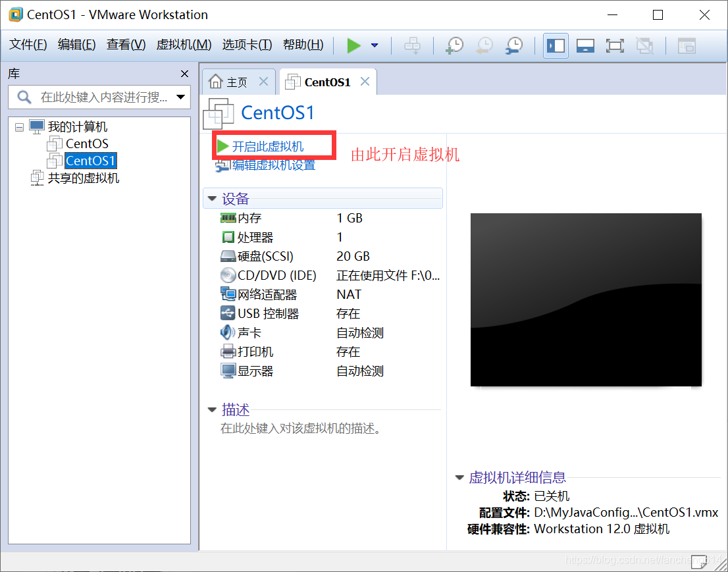Click the 内存 memory device icon
728x572 pixels.
(x=228, y=218)
